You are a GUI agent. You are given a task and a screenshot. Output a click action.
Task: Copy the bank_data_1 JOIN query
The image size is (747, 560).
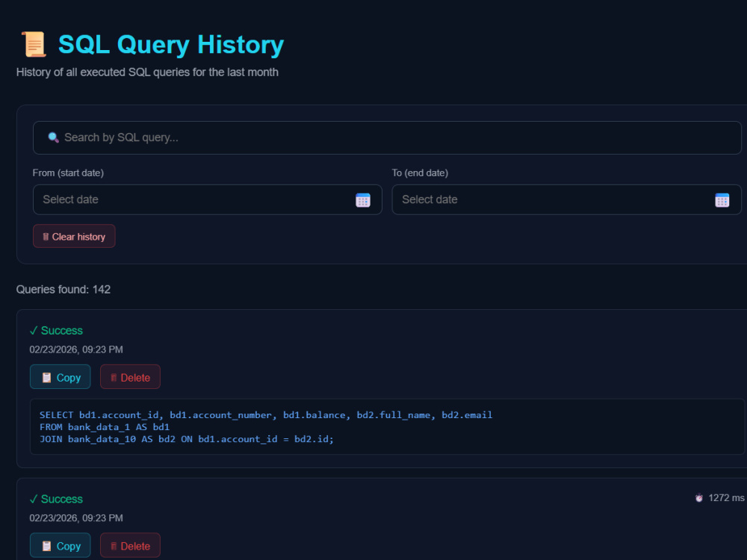pos(60,376)
